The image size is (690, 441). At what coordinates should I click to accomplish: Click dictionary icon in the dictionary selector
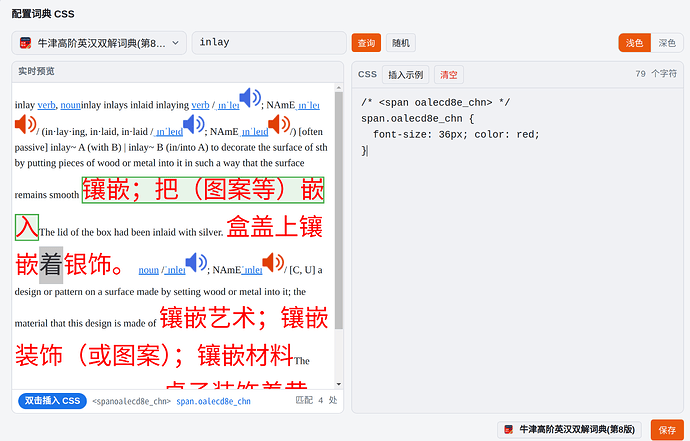26,43
